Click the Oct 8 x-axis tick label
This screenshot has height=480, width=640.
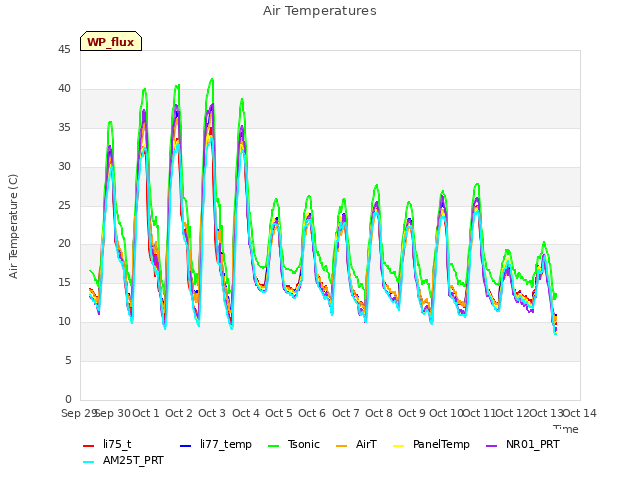click(379, 413)
